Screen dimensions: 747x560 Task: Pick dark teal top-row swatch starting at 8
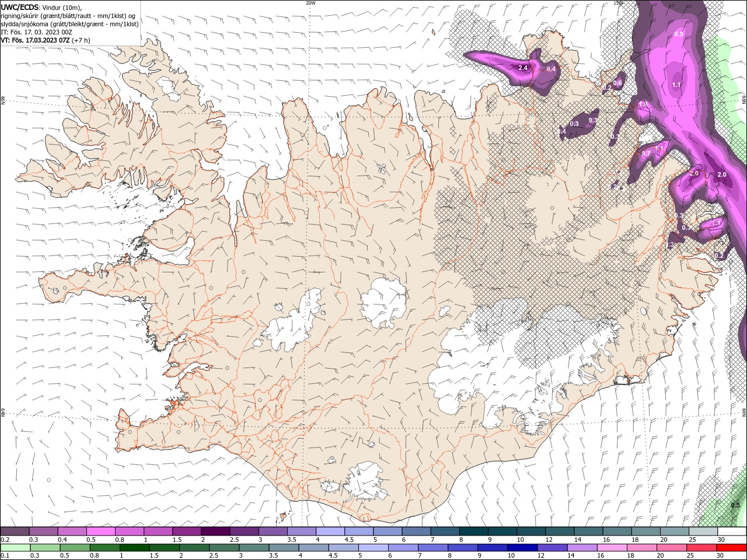(x=473, y=531)
